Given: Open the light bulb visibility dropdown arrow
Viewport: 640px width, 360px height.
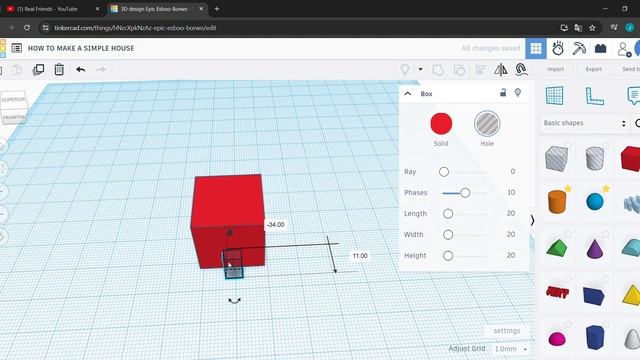Looking at the screenshot, I should [x=420, y=69].
